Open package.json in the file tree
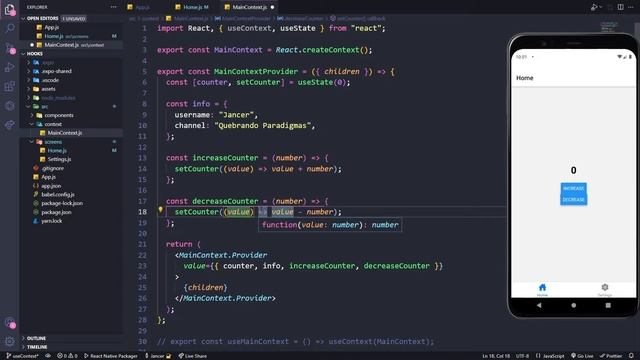This screenshot has height=360, width=640. [x=56, y=212]
